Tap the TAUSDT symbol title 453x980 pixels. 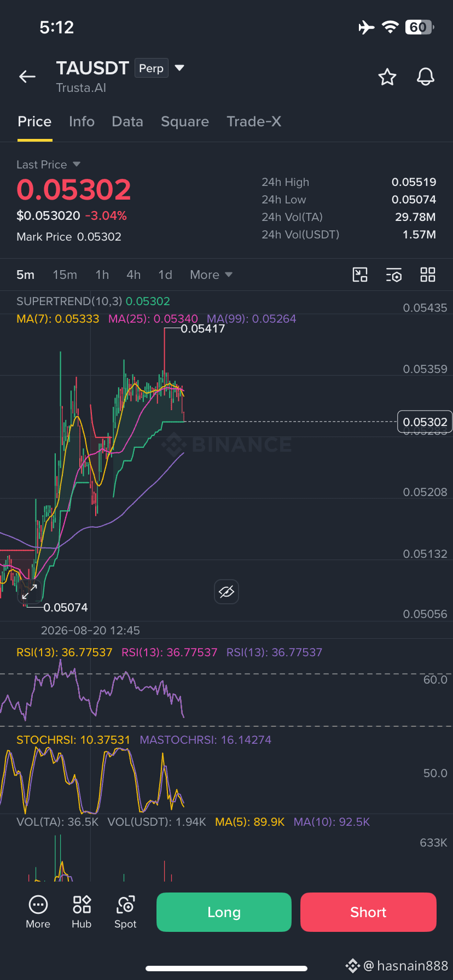[x=92, y=68]
